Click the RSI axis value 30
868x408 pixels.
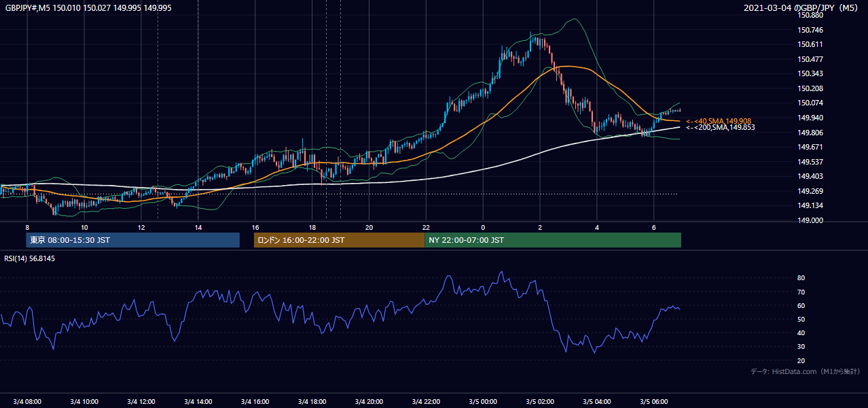(x=801, y=347)
